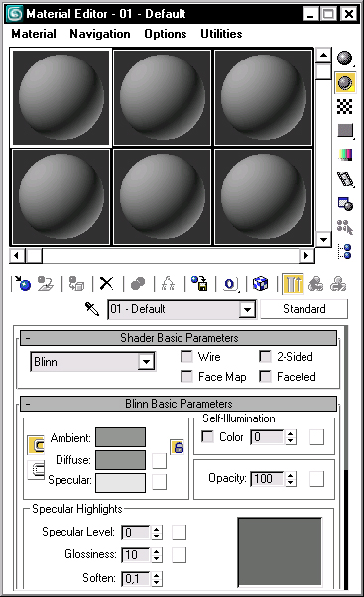This screenshot has height=597, width=364.
Task: Click the Self-Illumination map button
Action: (316, 437)
